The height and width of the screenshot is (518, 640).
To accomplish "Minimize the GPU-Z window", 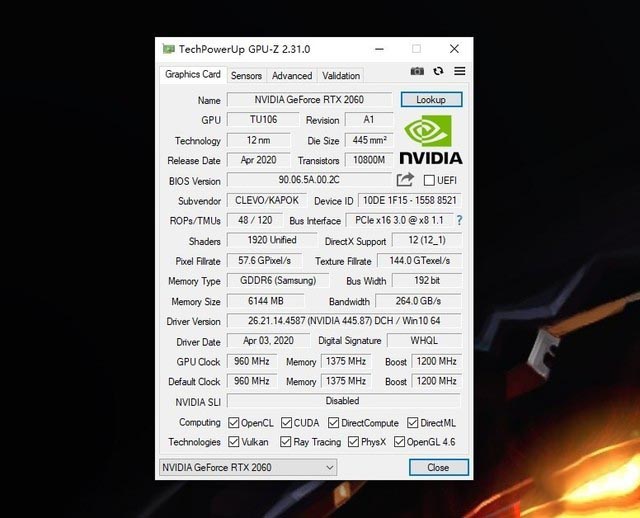I will (x=379, y=49).
